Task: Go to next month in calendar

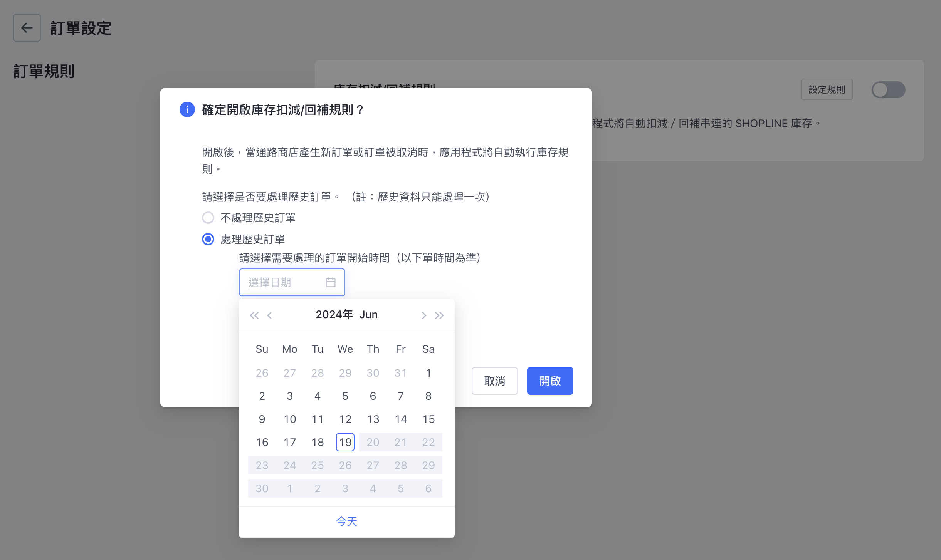Action: 424,315
